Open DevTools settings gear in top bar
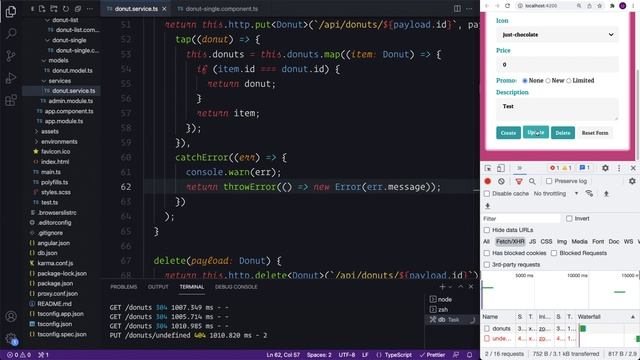 tap(605, 168)
